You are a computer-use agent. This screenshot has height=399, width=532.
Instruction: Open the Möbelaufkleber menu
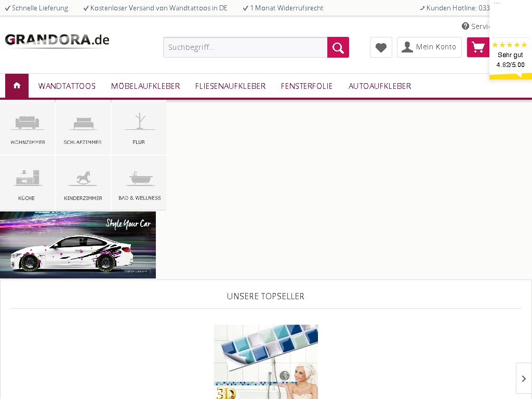pyautogui.click(x=145, y=86)
